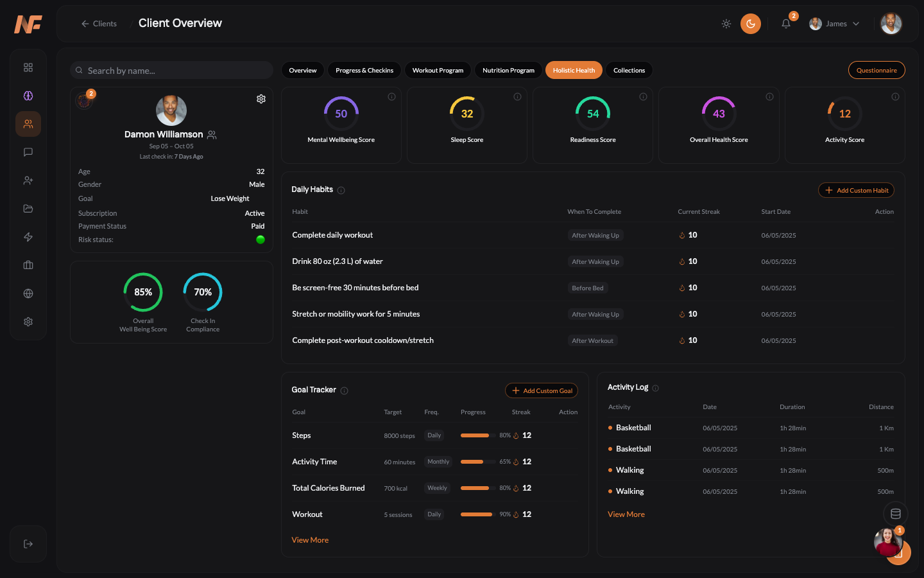The image size is (924, 578).
Task: Click View More under Activity Log
Action: click(x=626, y=514)
